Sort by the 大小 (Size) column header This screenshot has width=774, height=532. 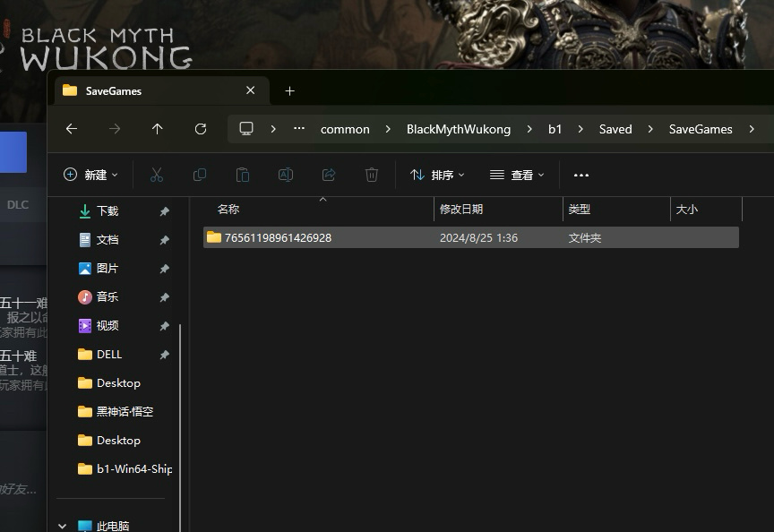pyautogui.click(x=706, y=210)
